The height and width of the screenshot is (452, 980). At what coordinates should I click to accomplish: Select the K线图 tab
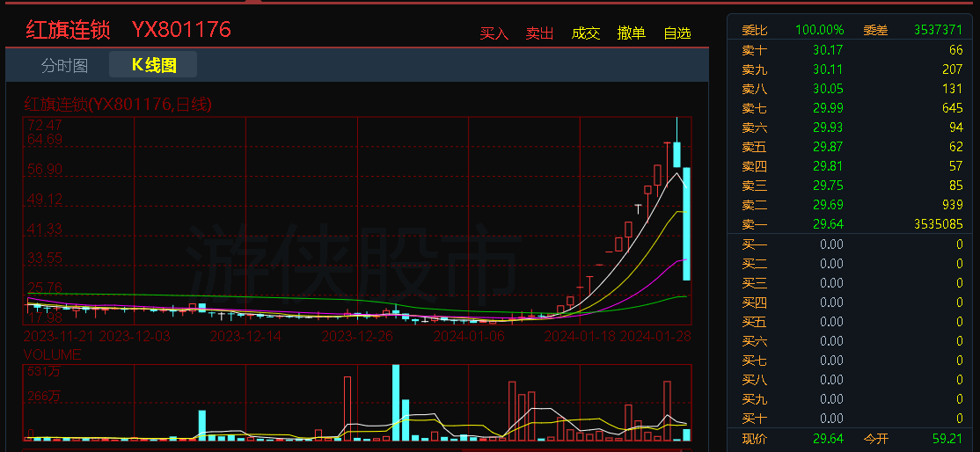(x=154, y=65)
